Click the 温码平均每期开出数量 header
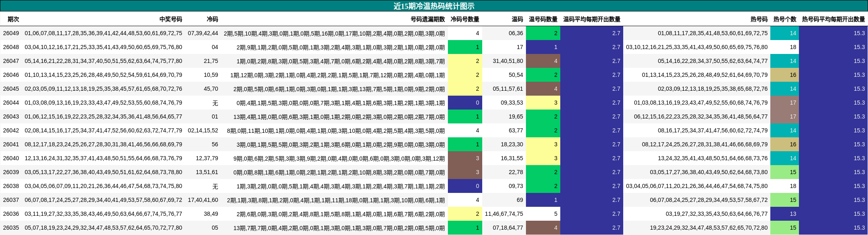This screenshot has width=868, height=235. point(592,19)
